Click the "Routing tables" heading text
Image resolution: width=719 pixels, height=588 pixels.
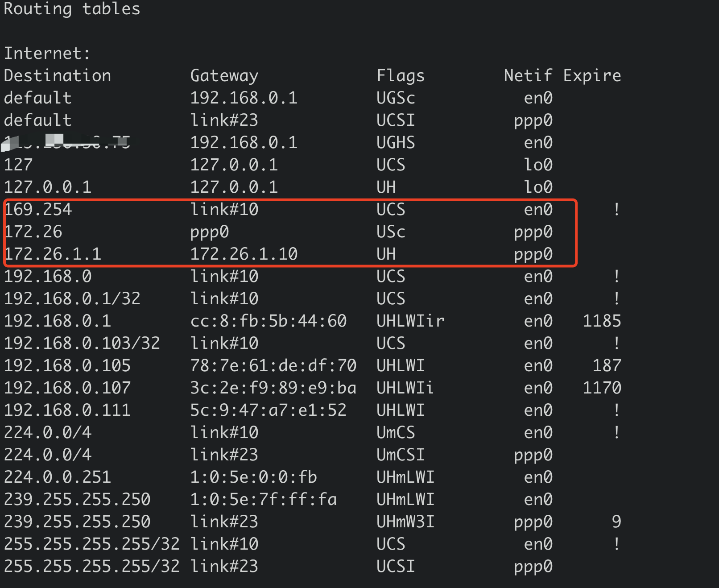[x=72, y=9]
